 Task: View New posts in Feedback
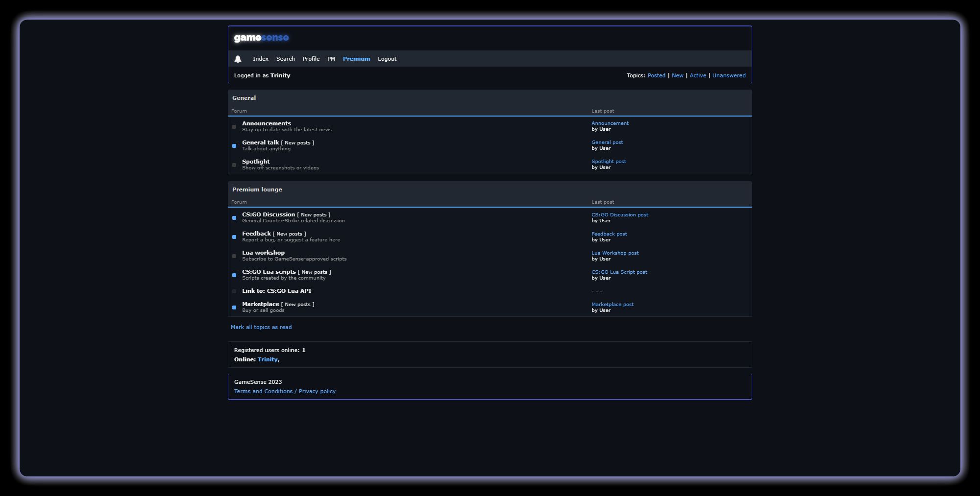289,234
